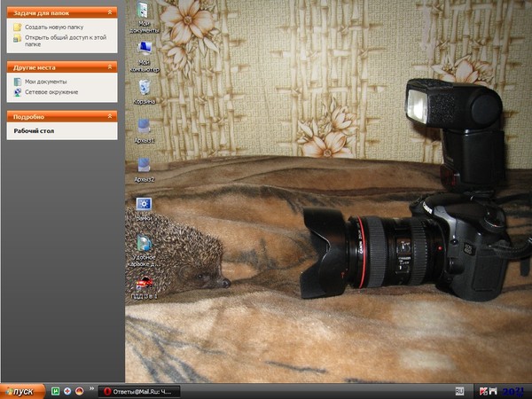Screen dimensions: 532x399
Task: Click Создать новую папку link
Action: point(54,27)
